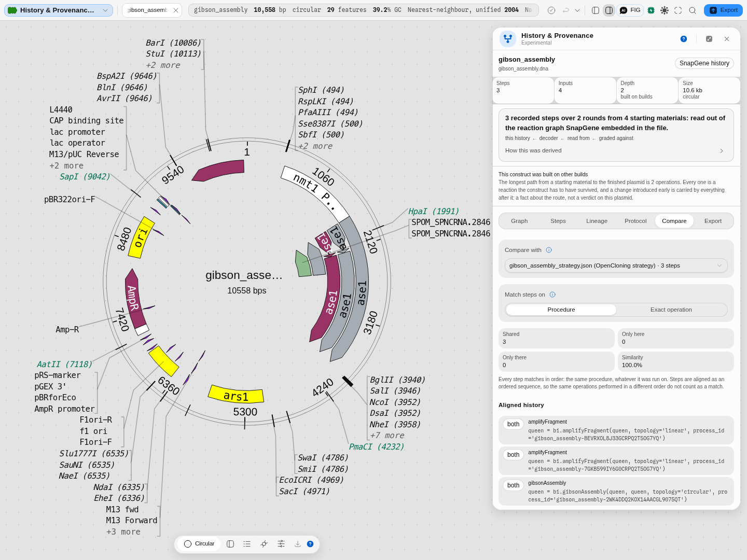This screenshot has height=560, width=747.
Task: Close the gibson_assembly file tab
Action: [x=176, y=10]
